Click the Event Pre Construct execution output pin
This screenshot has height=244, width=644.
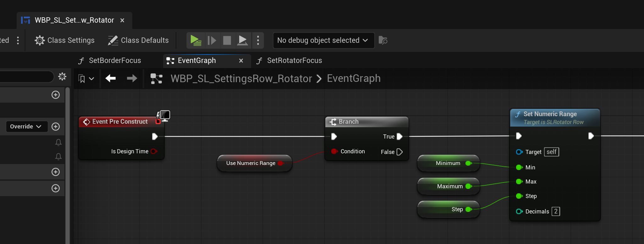click(x=155, y=136)
